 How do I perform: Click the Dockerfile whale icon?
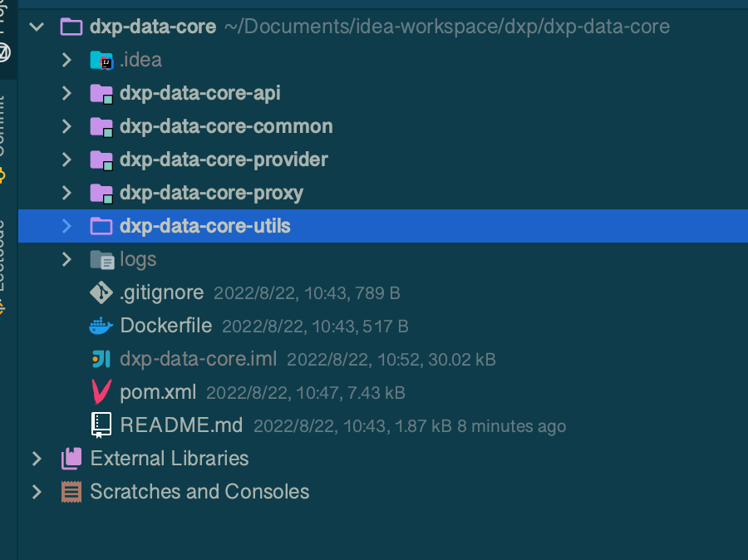click(101, 326)
